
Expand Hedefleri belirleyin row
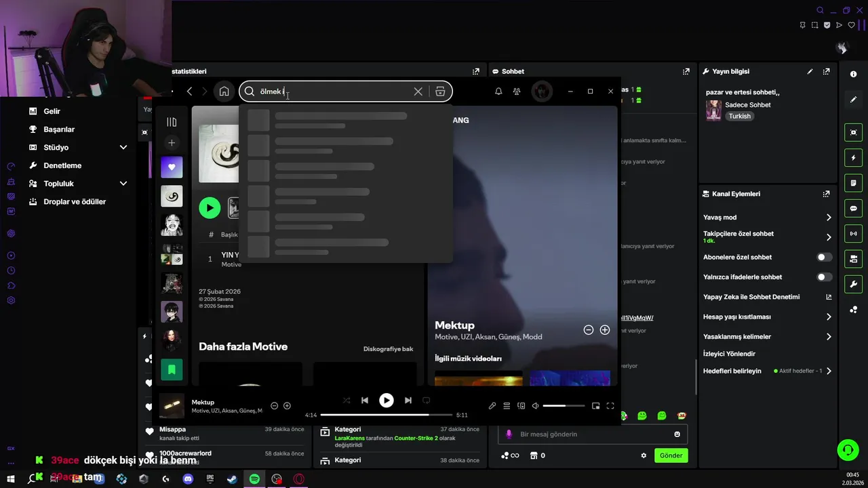click(767, 371)
